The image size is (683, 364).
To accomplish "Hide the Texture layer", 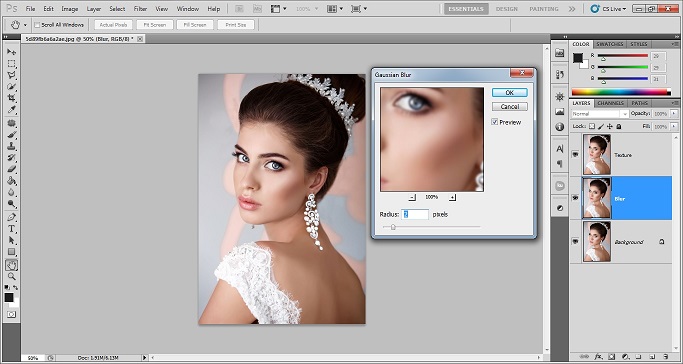I will [575, 155].
